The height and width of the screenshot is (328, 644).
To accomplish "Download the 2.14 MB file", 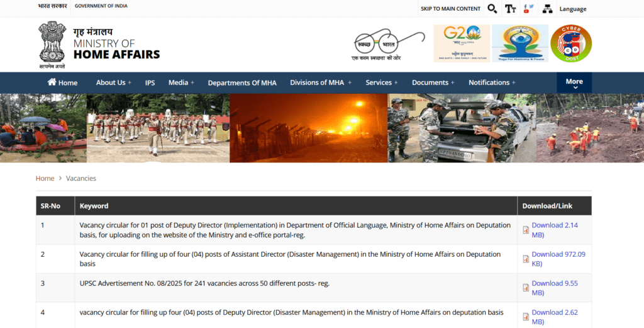I will [555, 230].
